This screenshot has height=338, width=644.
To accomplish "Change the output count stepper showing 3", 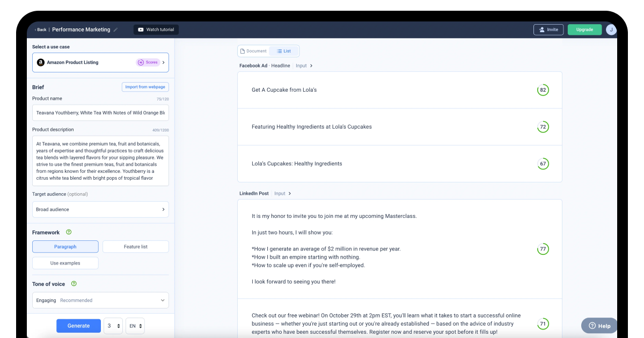I will click(x=113, y=326).
